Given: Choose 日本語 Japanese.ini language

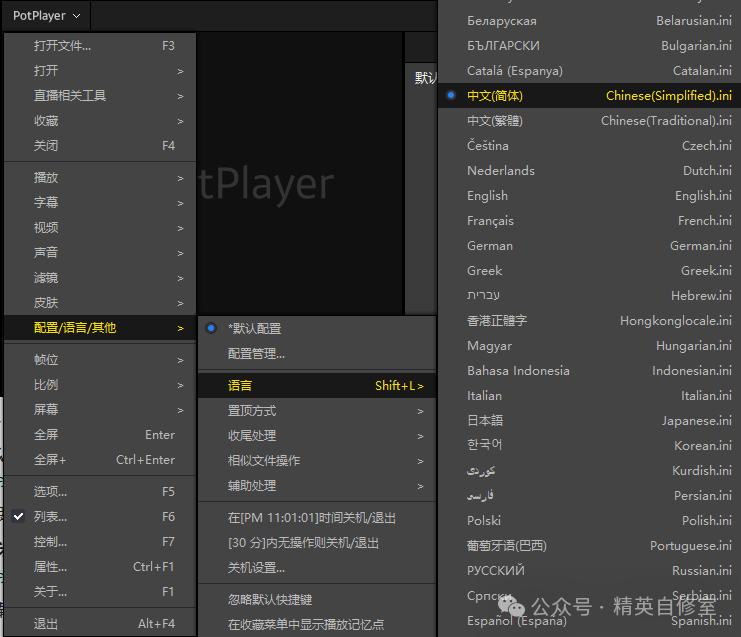Looking at the screenshot, I should tap(486, 421).
